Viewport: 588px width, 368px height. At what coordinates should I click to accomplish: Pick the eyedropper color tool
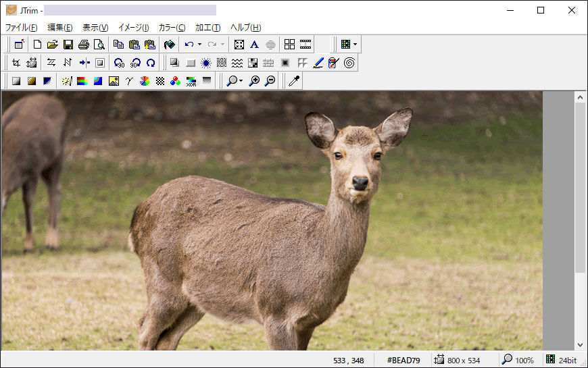point(293,81)
